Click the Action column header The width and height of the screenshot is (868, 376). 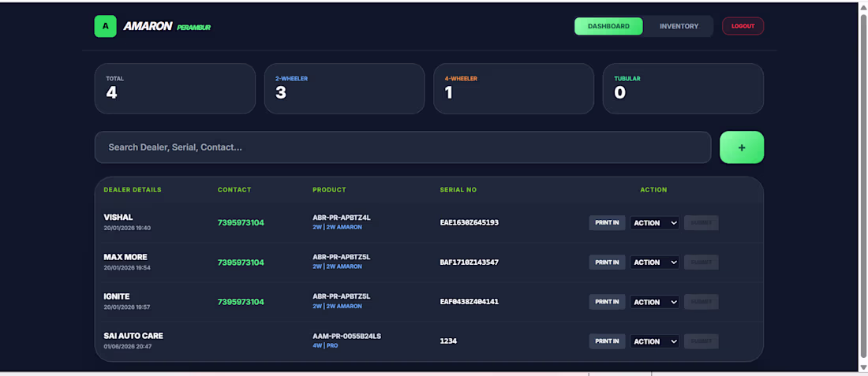(x=654, y=190)
